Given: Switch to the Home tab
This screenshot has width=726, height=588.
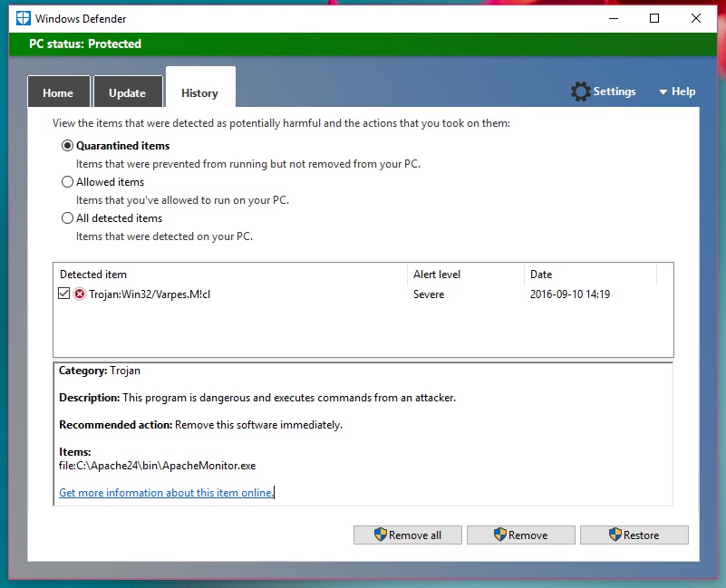Looking at the screenshot, I should [x=58, y=92].
